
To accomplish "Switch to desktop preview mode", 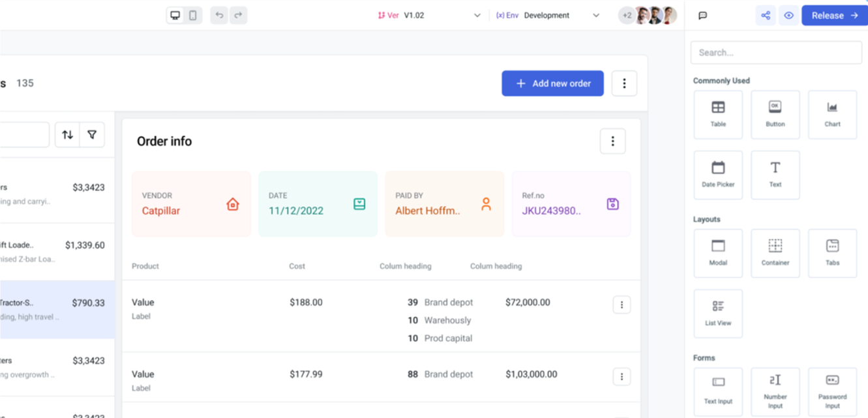I will (x=175, y=16).
